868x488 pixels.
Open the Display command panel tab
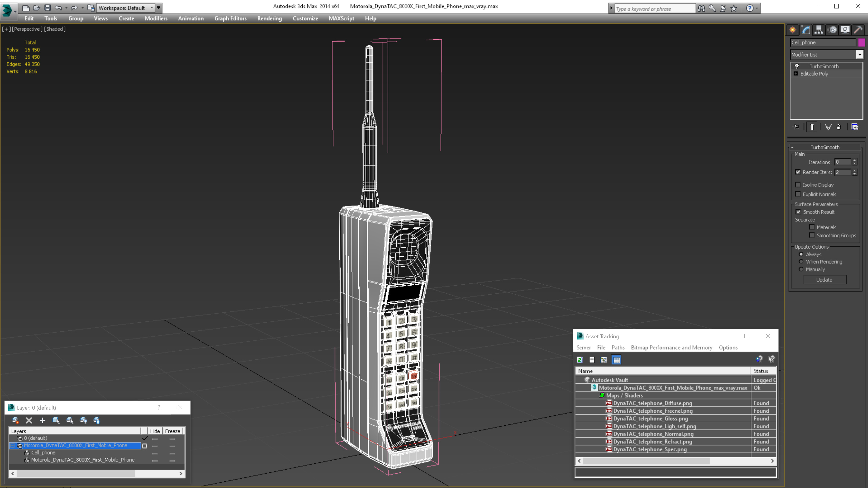845,30
